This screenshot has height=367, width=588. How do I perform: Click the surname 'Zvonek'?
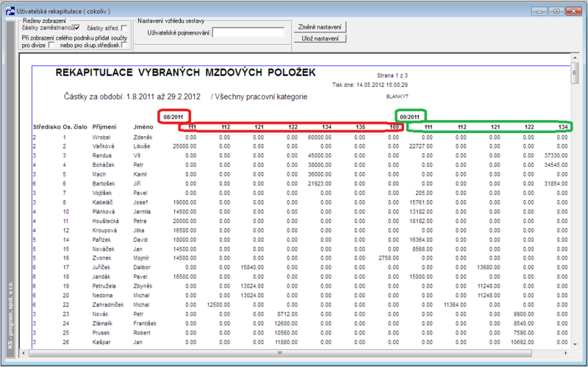(101, 258)
